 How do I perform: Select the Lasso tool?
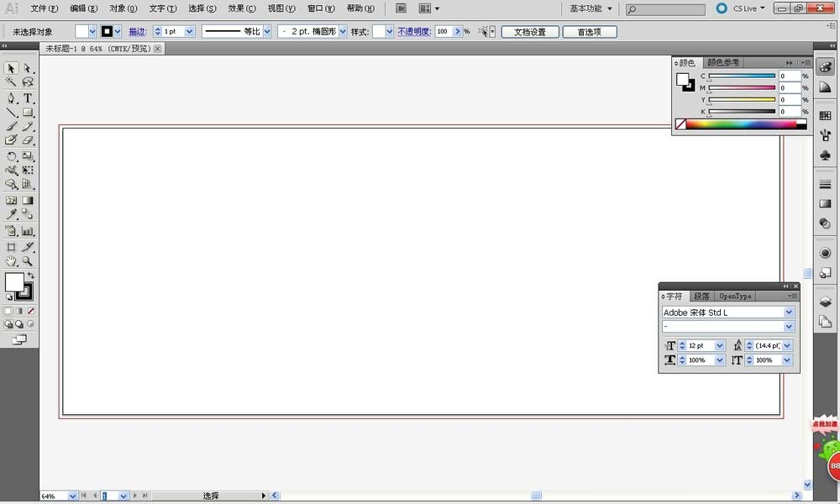(x=28, y=82)
